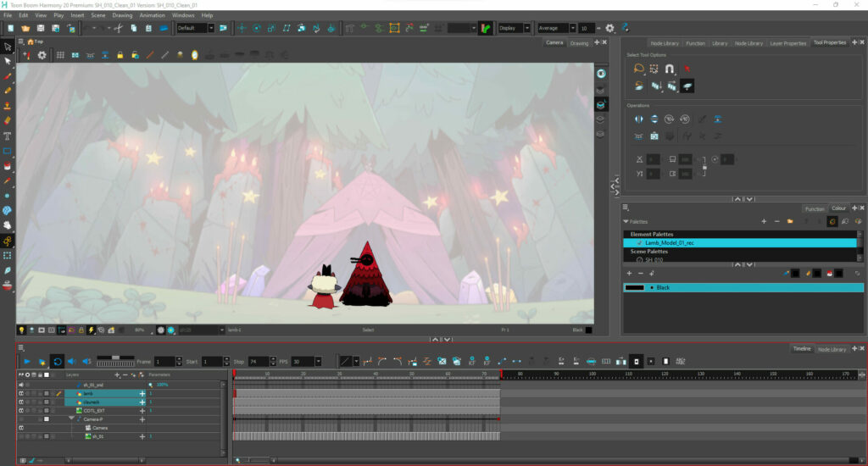Mute the sh_01_snd sound layer
868x466 pixels.
[21, 385]
